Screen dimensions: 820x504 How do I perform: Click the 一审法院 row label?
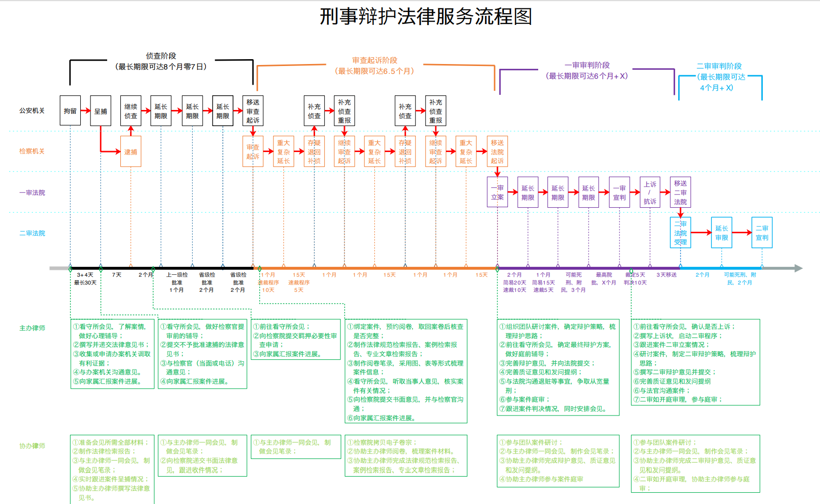pyautogui.click(x=32, y=193)
